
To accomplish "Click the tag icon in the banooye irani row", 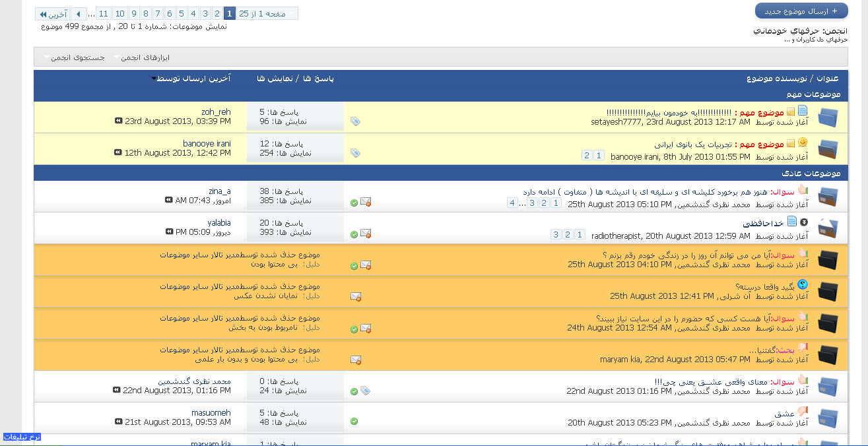I will click(355, 153).
